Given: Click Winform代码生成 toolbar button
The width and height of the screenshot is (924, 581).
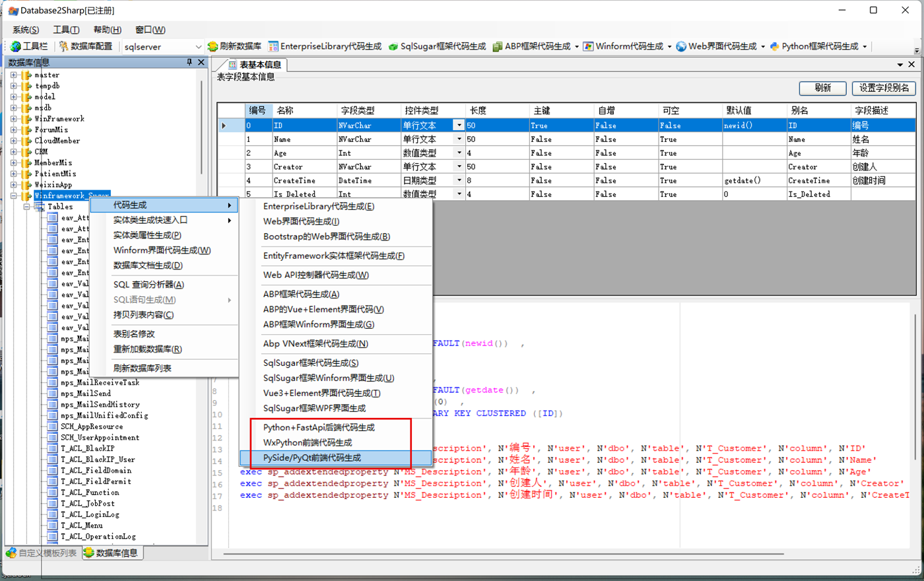Looking at the screenshot, I should (x=623, y=46).
